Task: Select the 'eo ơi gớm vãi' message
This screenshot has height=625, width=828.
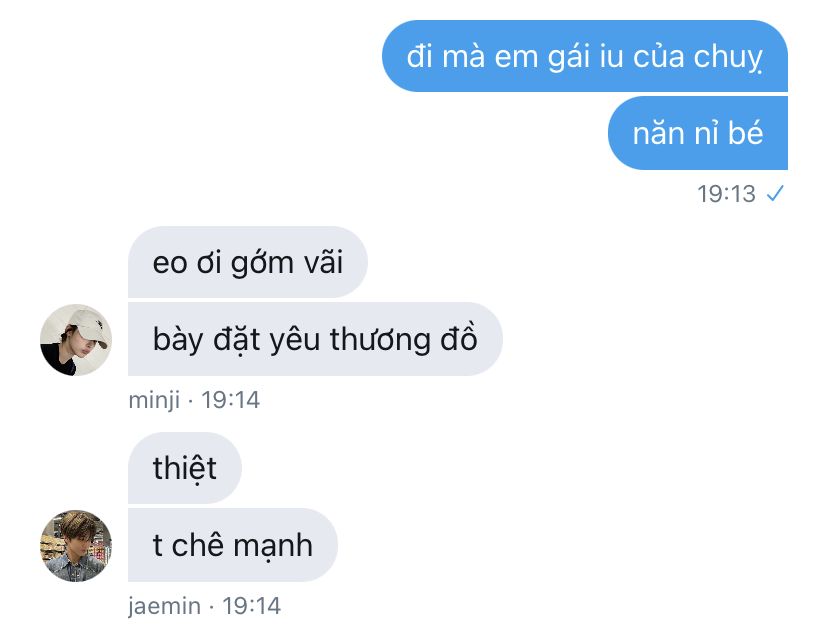Action: pos(248,262)
